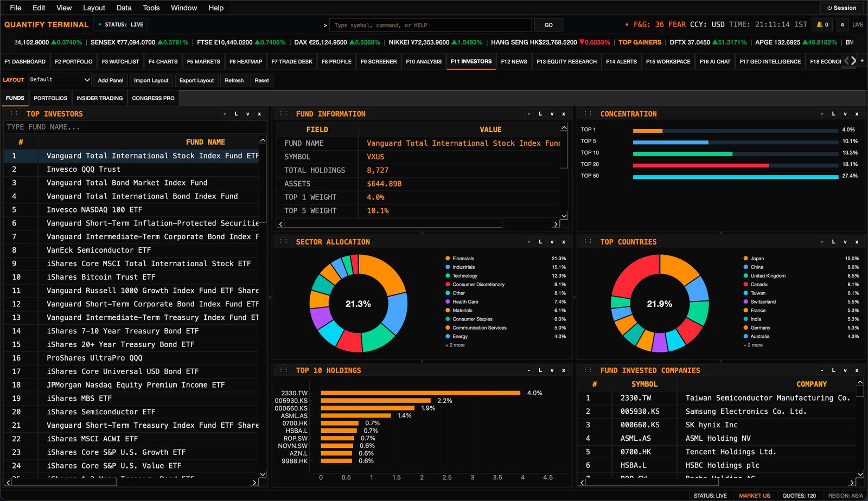This screenshot has height=501, width=868.
Task: Close the Top Investors panel
Action: (x=259, y=114)
